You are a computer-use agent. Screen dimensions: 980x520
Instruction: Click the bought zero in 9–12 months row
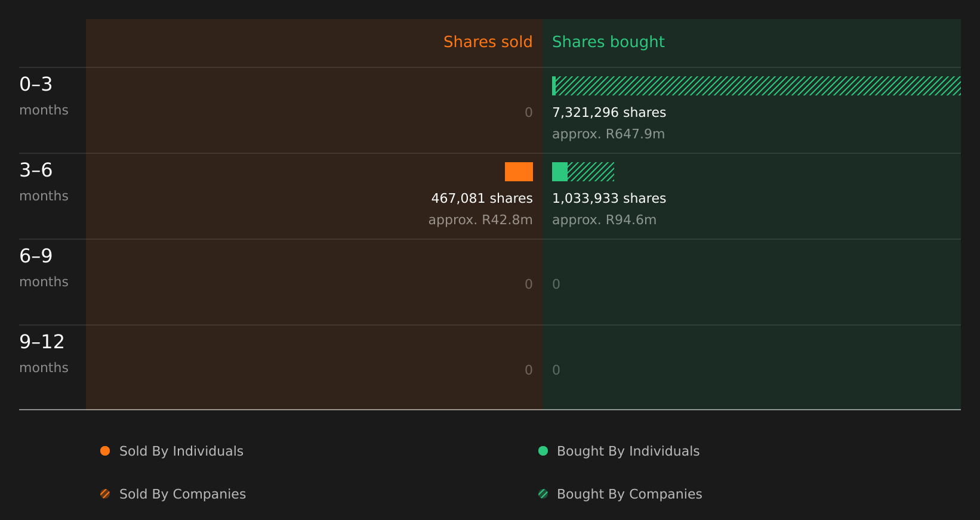tap(556, 370)
